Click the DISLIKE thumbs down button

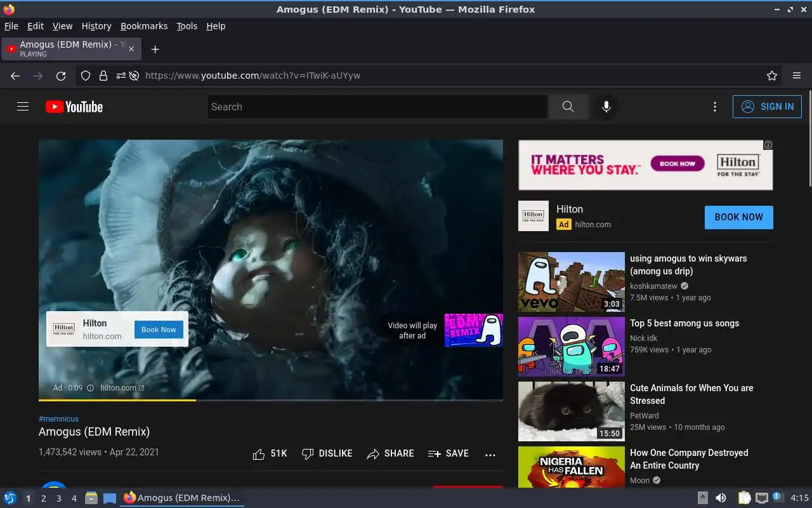point(327,453)
